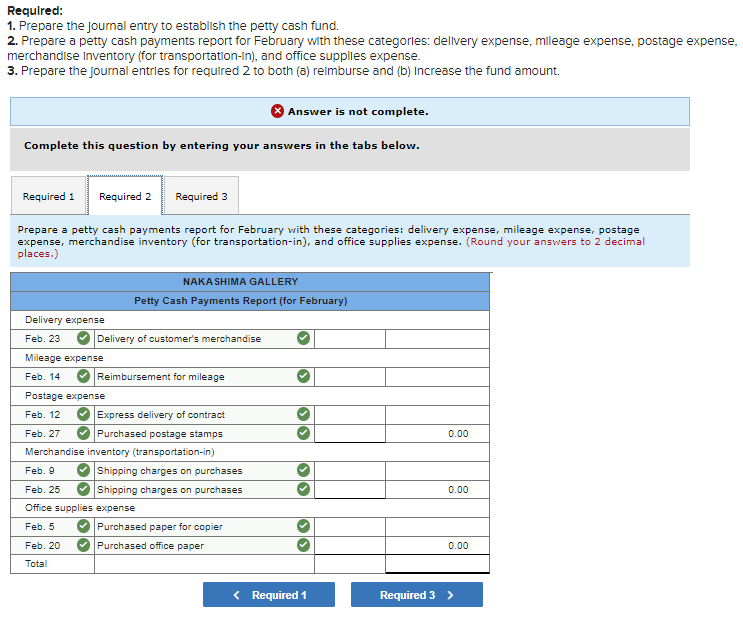This screenshot has height=618, width=743.
Task: Open the Express delivery of contract description cell
Action: (204, 415)
